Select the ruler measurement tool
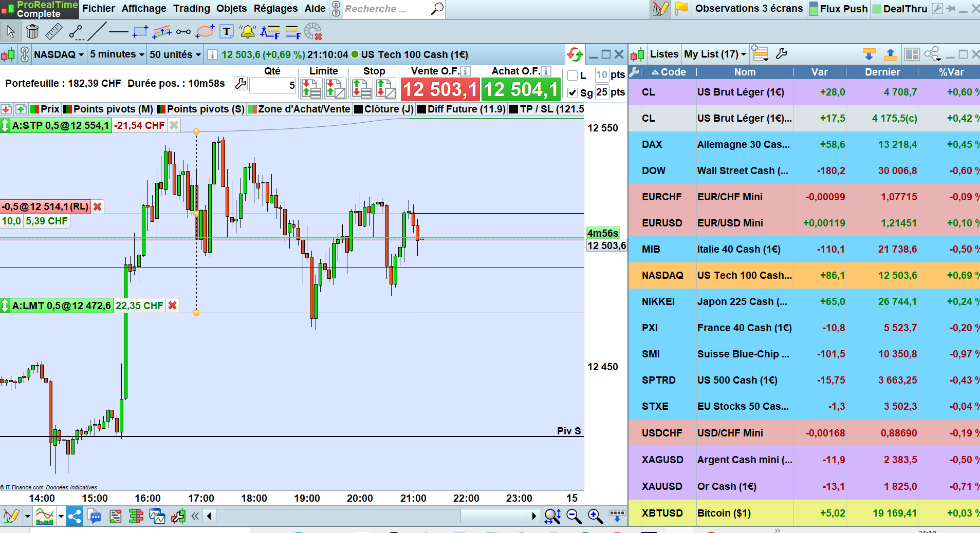 (x=54, y=32)
